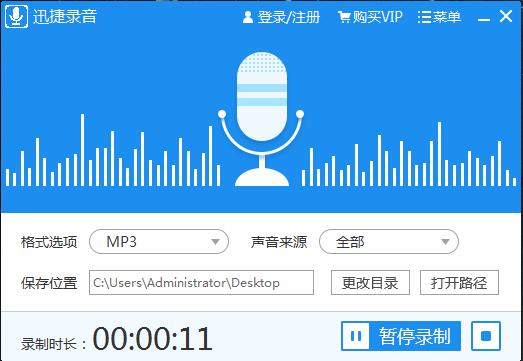Click the shopping cart icon
The width and height of the screenshot is (523, 361).
[344, 17]
